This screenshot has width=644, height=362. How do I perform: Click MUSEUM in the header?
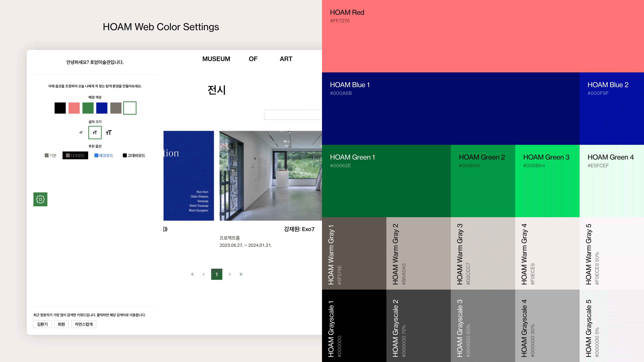point(216,59)
